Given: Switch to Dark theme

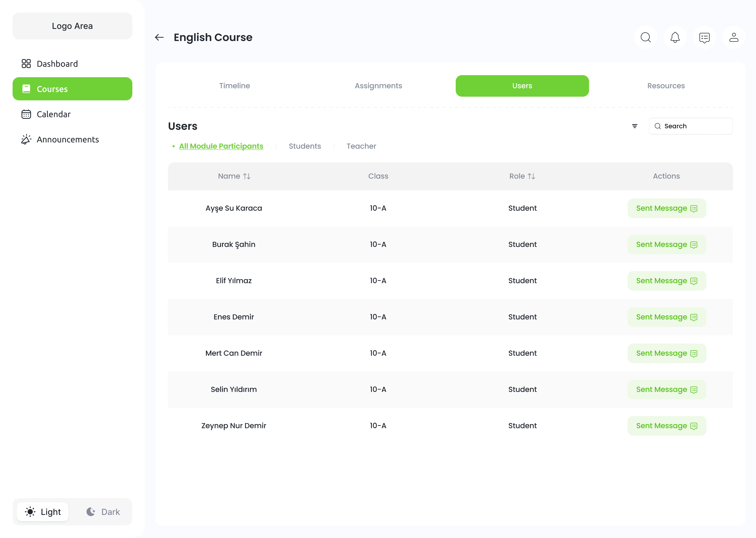Looking at the screenshot, I should (103, 512).
